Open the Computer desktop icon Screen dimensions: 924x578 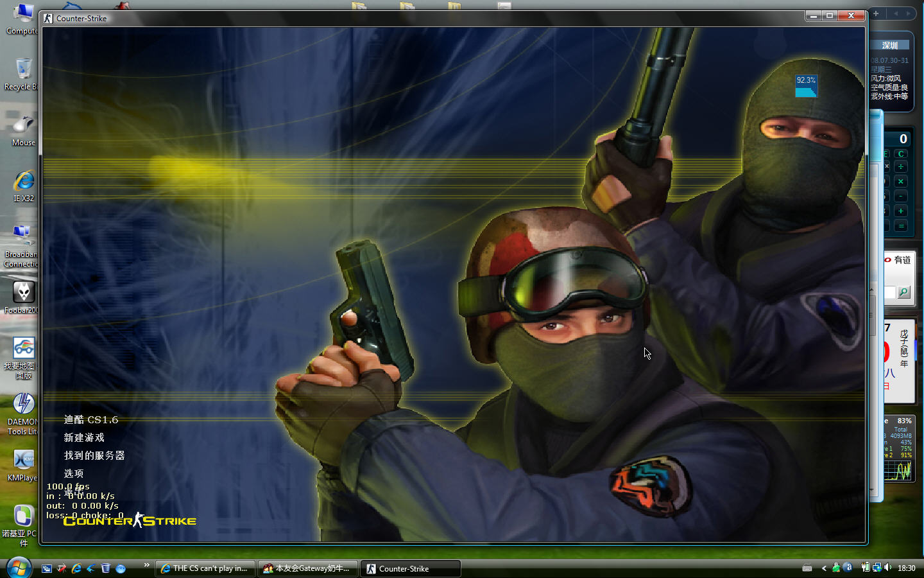coord(21,19)
